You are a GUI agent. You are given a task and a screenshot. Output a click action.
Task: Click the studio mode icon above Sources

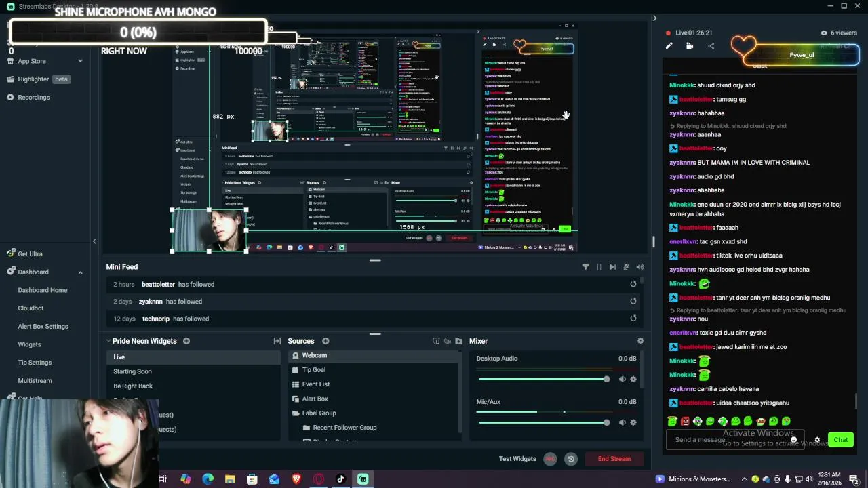[x=435, y=341]
